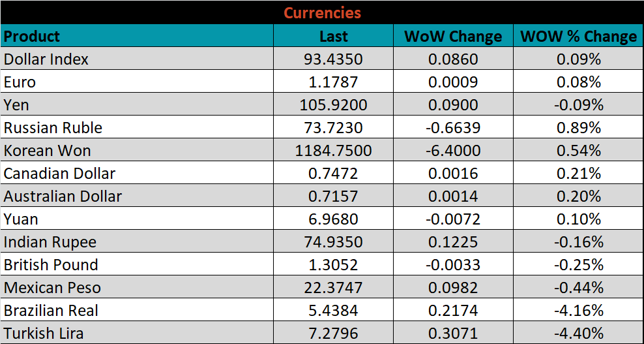Click the Euro last price 1.1787

pos(333,82)
